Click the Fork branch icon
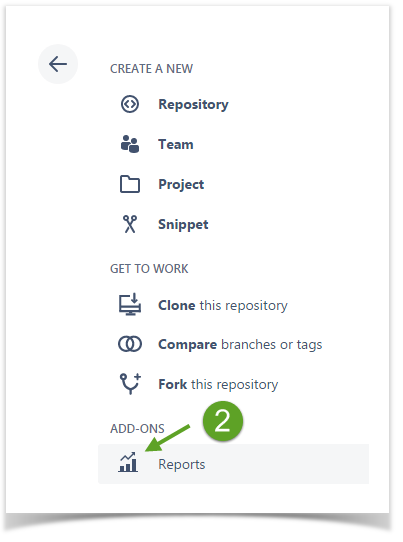 130,384
